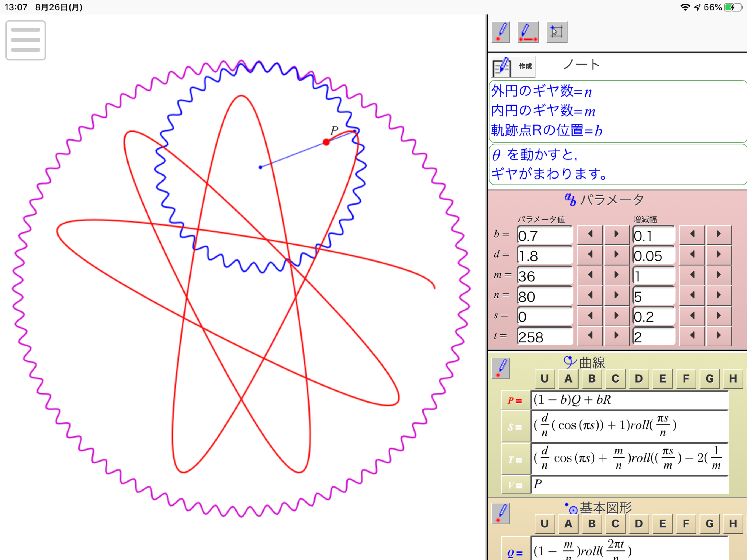
Task: Click the note θ を動かすと
Action: click(617, 165)
